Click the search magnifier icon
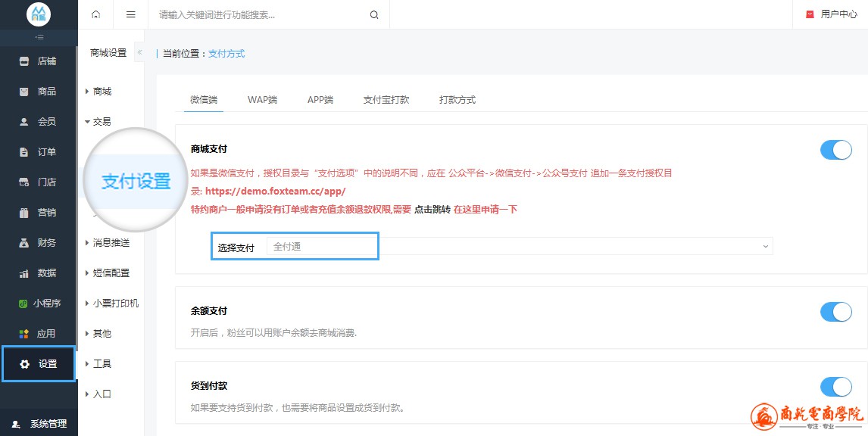868x436 pixels. point(374,14)
